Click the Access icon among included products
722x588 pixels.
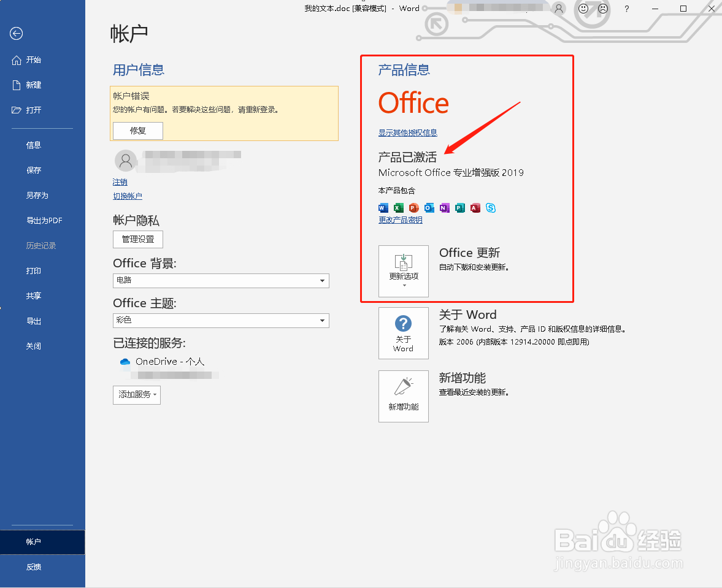click(x=475, y=208)
